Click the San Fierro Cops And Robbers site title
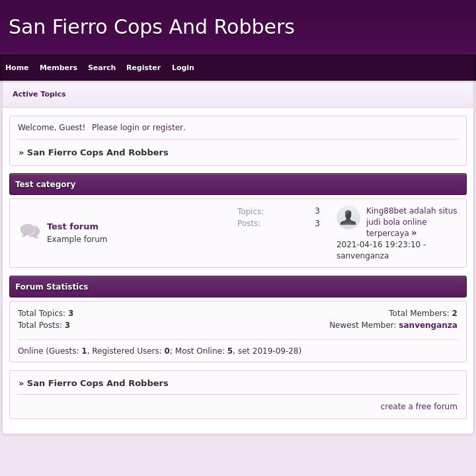 (x=151, y=27)
